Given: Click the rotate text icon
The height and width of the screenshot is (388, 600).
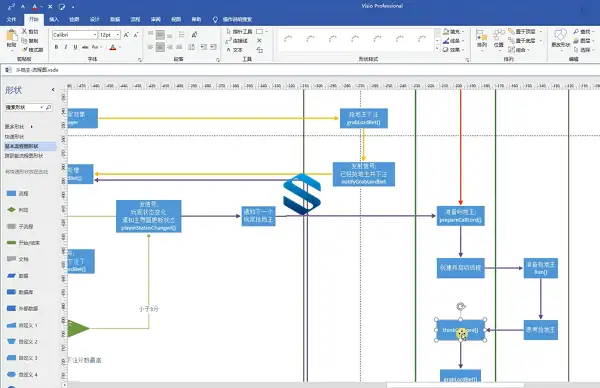Looking at the screenshot, I should pyautogui.click(x=194, y=35).
